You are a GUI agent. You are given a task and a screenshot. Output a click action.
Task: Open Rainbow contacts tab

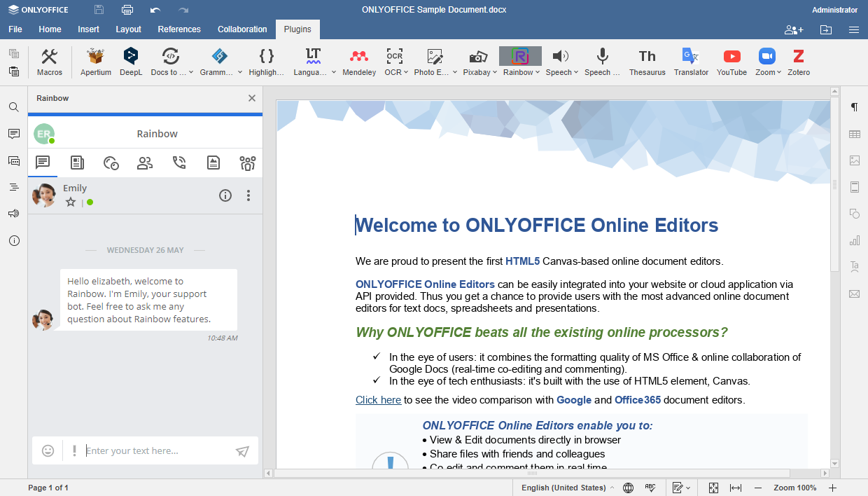coord(145,163)
